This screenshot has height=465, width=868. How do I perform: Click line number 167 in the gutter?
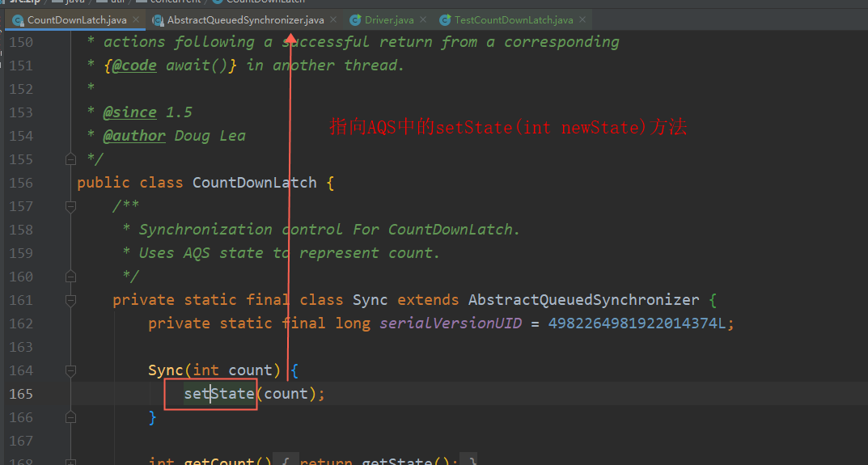(21, 441)
